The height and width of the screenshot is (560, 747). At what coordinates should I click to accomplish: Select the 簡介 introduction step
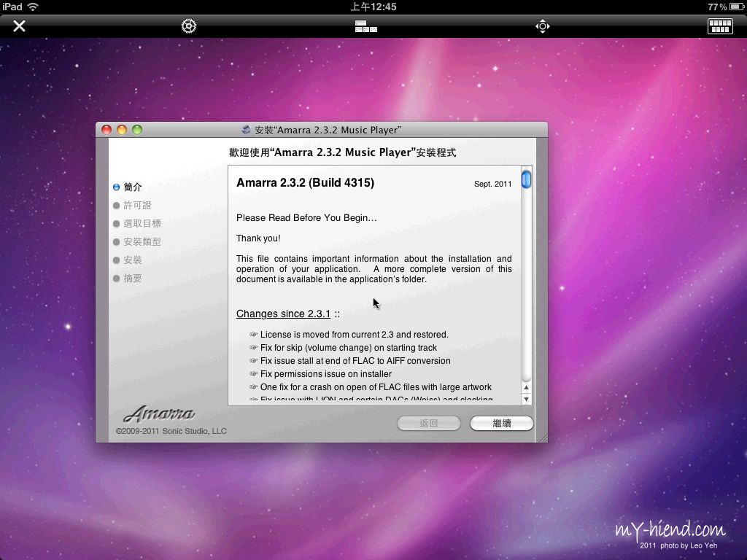pyautogui.click(x=128, y=187)
